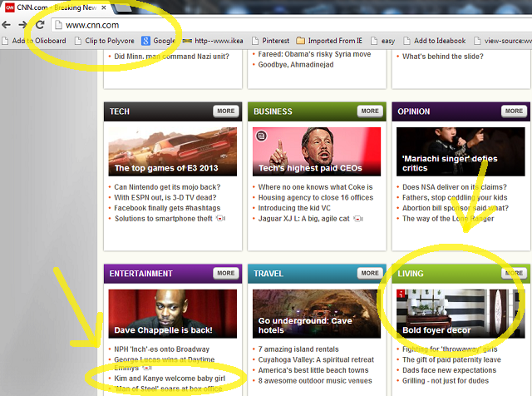Read 'Grilling - not just for dudes'
532x396 pixels.
pos(446,381)
